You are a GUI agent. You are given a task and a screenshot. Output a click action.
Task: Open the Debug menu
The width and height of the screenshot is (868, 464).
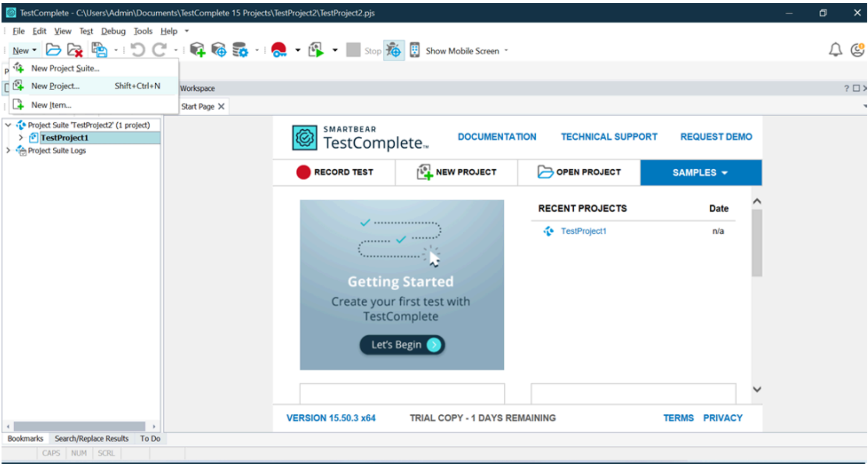point(113,31)
